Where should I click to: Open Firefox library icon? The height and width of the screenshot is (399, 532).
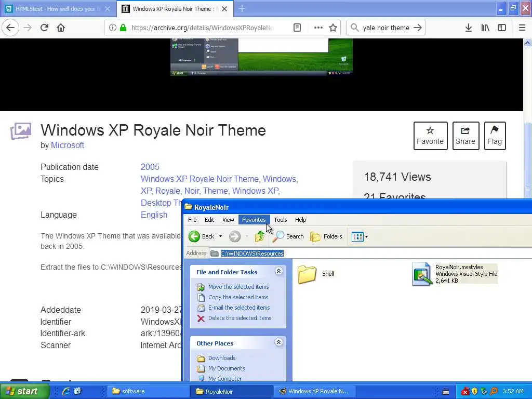pos(485,28)
